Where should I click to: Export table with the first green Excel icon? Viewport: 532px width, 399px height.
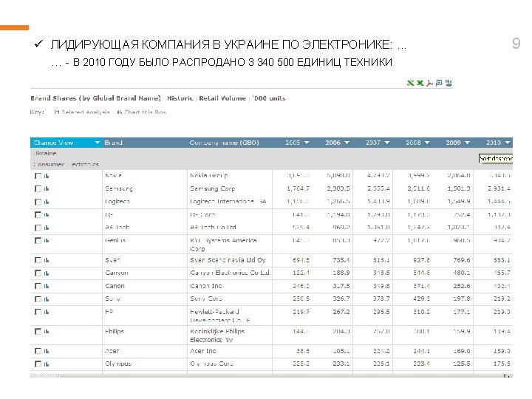click(x=411, y=83)
